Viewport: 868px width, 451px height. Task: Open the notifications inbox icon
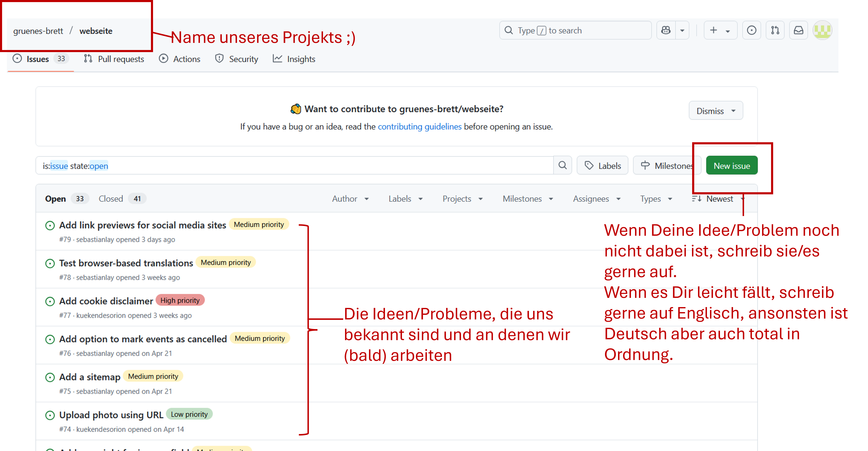click(798, 30)
